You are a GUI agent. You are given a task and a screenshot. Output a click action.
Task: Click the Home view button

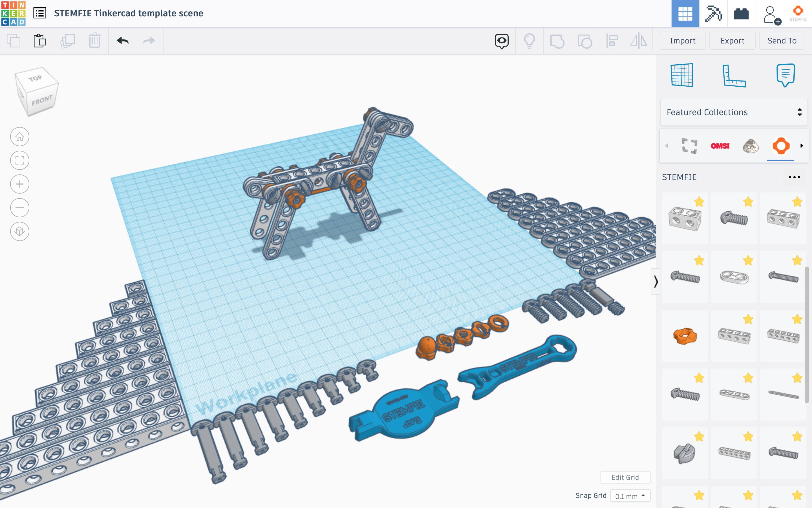pyautogui.click(x=20, y=137)
